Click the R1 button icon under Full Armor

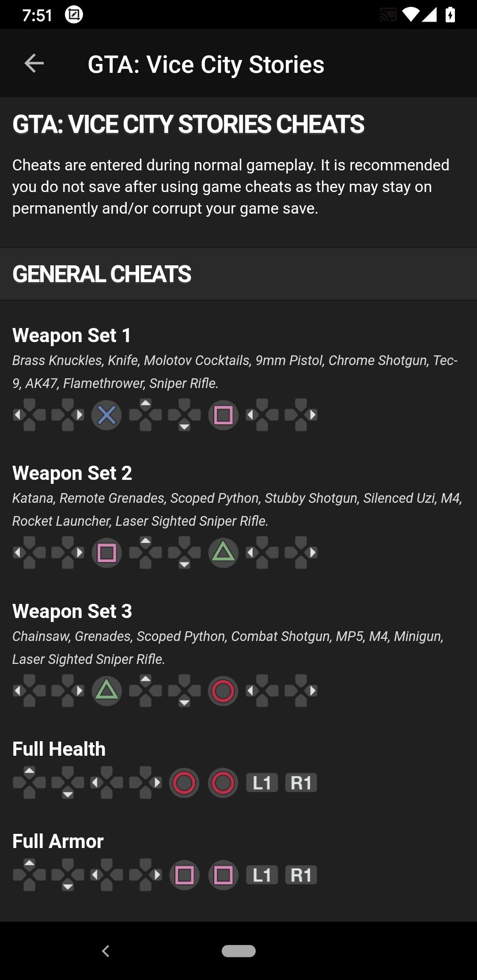[x=301, y=875]
